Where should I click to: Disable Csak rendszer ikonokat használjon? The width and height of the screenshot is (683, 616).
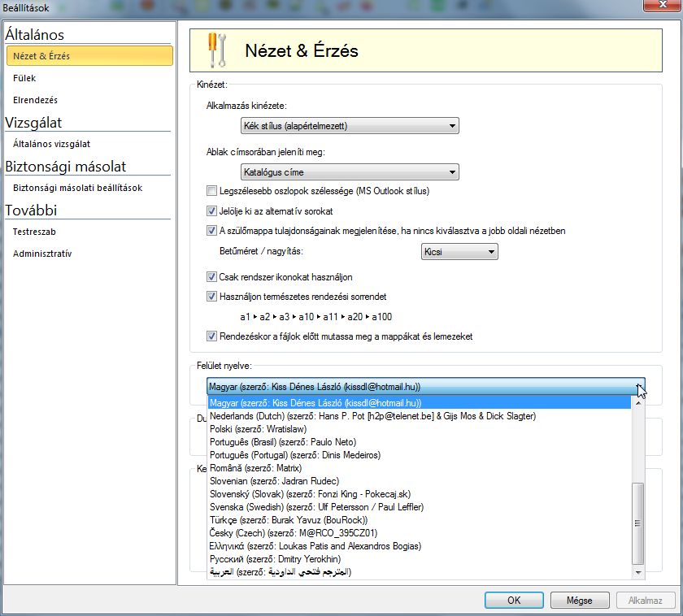[x=212, y=277]
